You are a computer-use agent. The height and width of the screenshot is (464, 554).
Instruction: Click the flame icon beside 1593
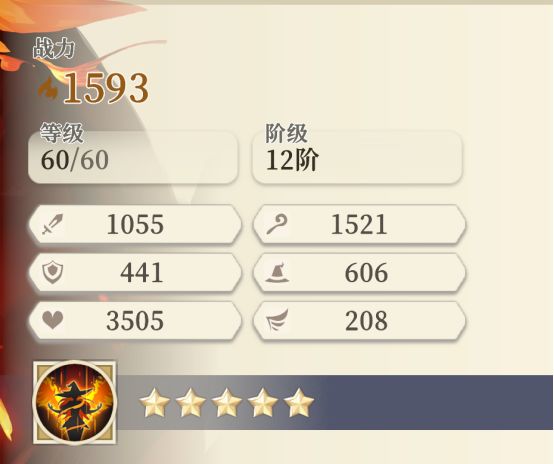(x=48, y=88)
